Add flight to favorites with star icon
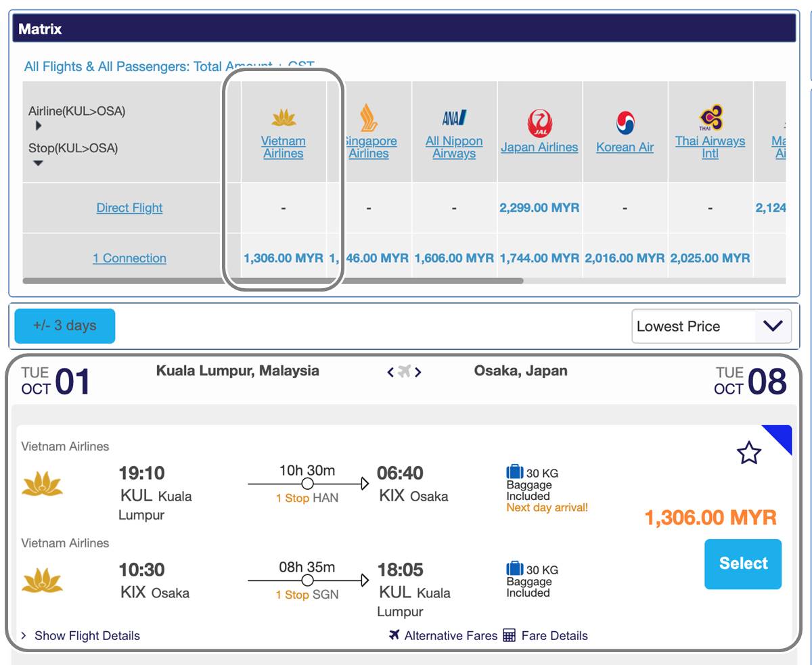The width and height of the screenshot is (812, 665). point(749,453)
